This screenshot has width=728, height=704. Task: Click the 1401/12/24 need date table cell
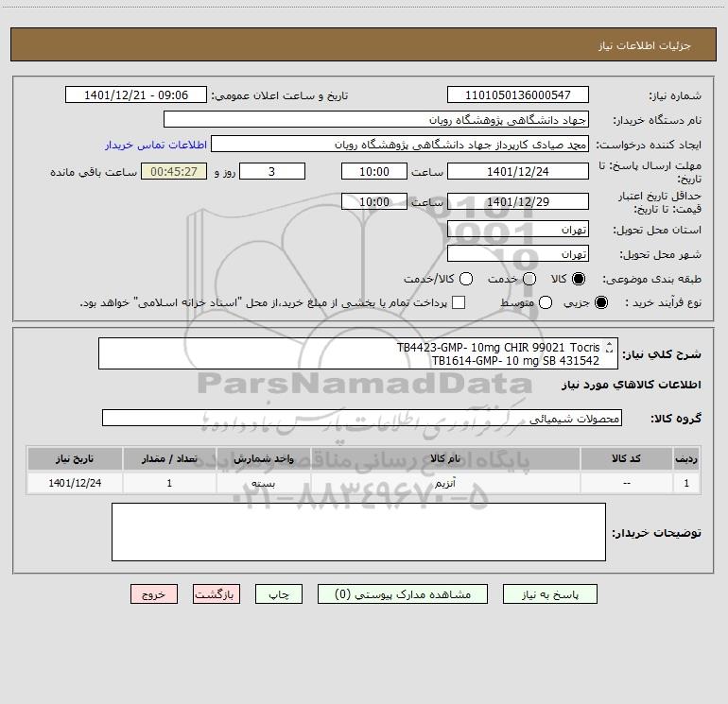coord(75,483)
